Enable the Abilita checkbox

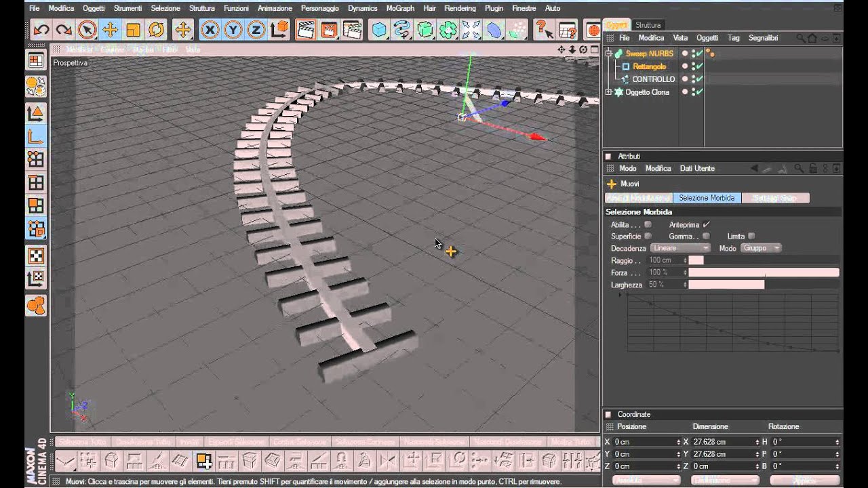tap(648, 224)
